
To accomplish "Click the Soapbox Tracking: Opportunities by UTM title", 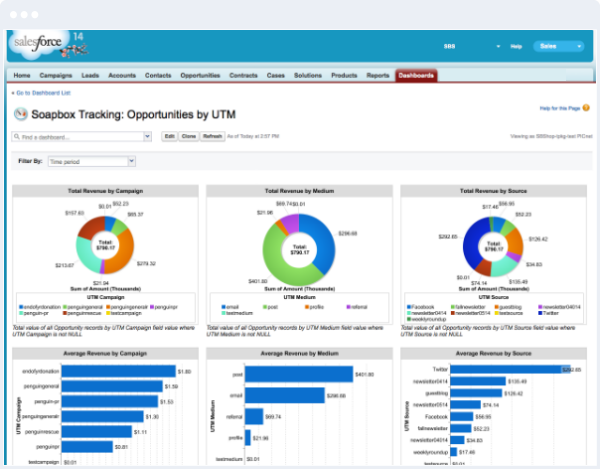I will pyautogui.click(x=134, y=114).
